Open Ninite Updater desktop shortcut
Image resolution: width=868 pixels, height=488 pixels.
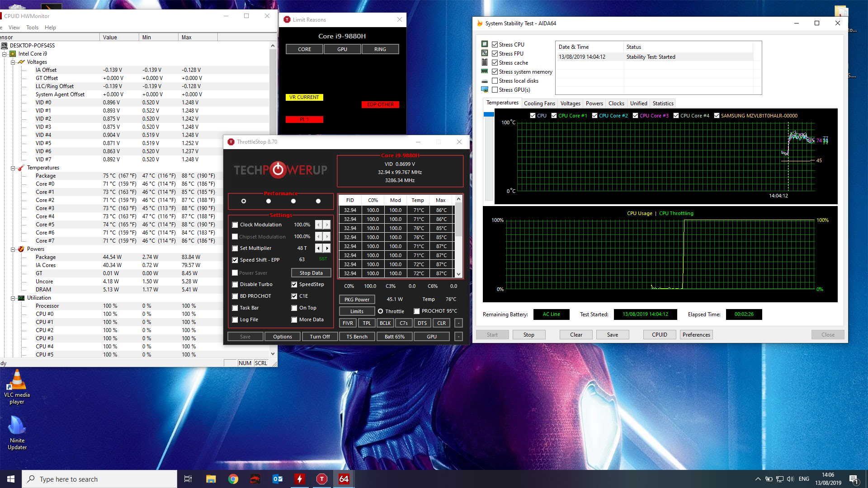coord(17,433)
